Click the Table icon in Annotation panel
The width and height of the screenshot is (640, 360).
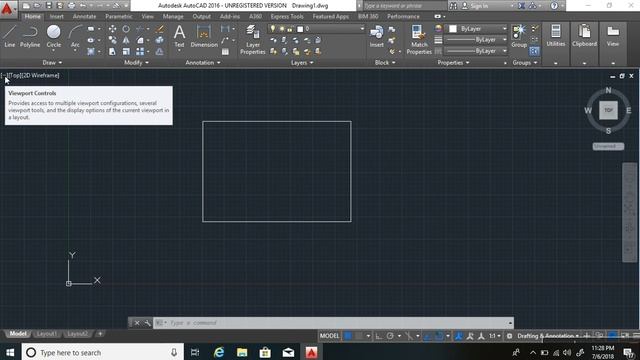click(x=225, y=51)
